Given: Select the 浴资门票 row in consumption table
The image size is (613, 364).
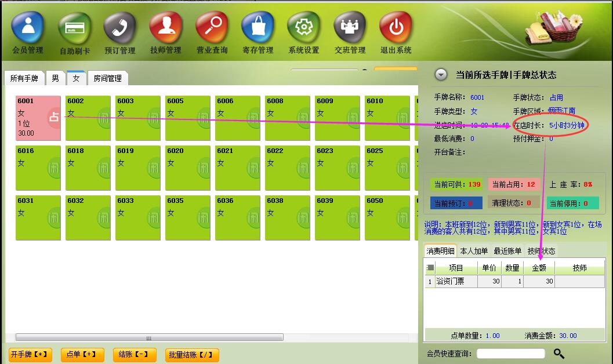Looking at the screenshot, I should 514,281.
